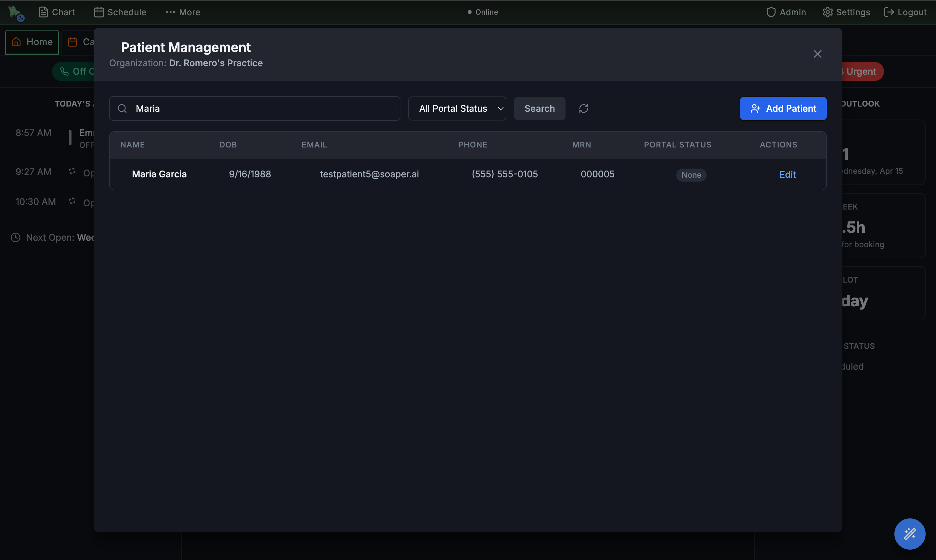Viewport: 936px width, 560px height.
Task: Click the organization name Dr. Romero's Practice
Action: click(215, 63)
